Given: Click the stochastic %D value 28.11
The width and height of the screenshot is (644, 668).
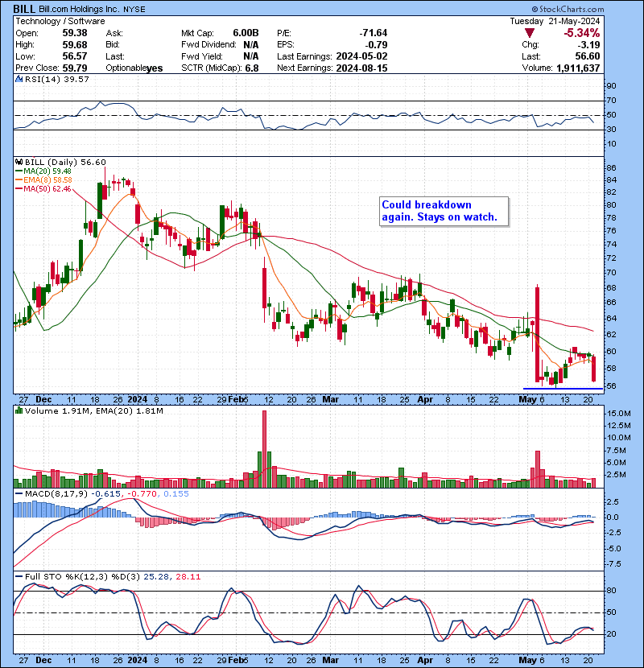Looking at the screenshot, I should pos(188,577).
